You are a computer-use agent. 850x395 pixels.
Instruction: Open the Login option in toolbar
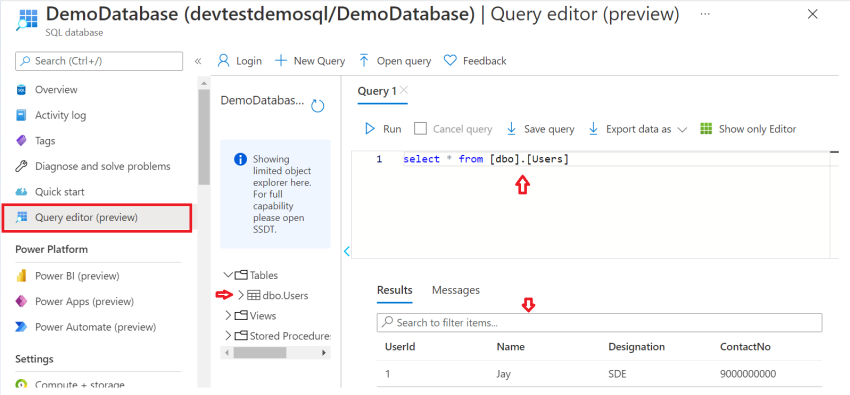[239, 61]
